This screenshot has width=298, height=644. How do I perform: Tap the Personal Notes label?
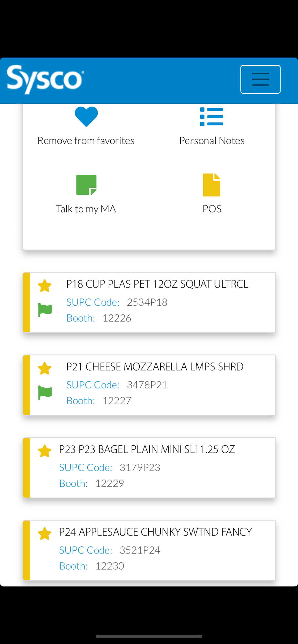(212, 141)
